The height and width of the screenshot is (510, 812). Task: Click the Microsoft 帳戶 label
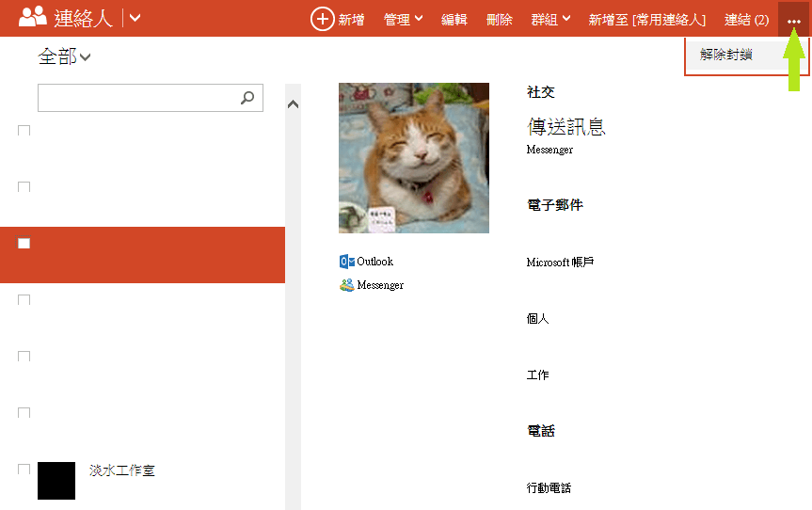[x=560, y=262]
